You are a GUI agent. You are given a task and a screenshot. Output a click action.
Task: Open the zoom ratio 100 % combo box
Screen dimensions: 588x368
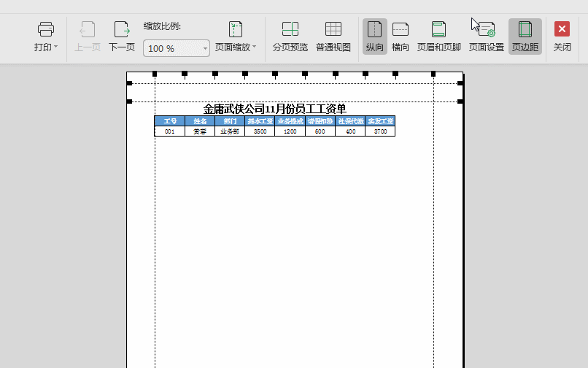pos(177,48)
